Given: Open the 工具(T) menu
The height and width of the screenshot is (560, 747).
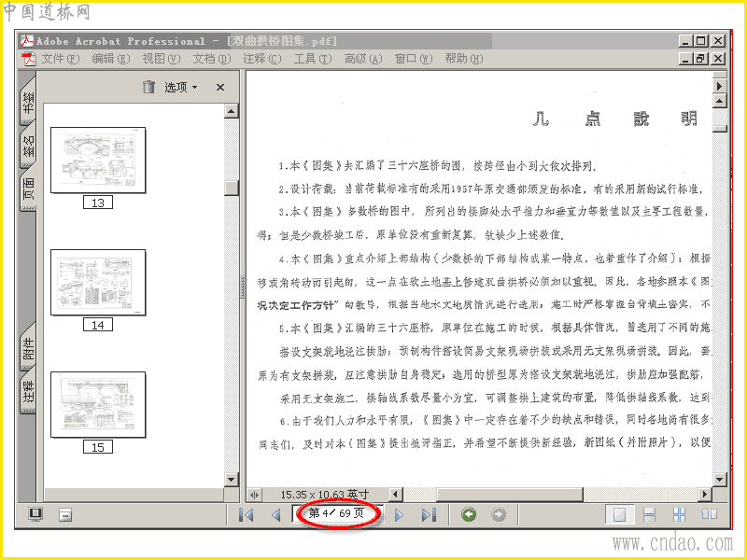Looking at the screenshot, I should coord(313,59).
